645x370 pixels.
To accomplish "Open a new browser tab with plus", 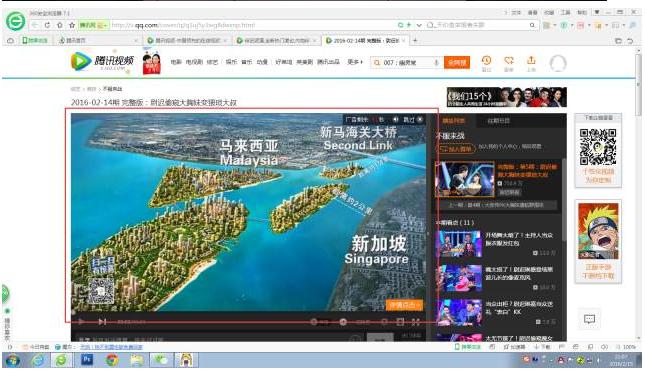I will click(415, 40).
